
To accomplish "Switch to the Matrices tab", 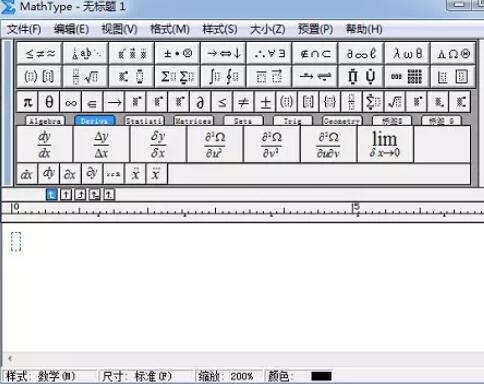I will coord(194,121).
